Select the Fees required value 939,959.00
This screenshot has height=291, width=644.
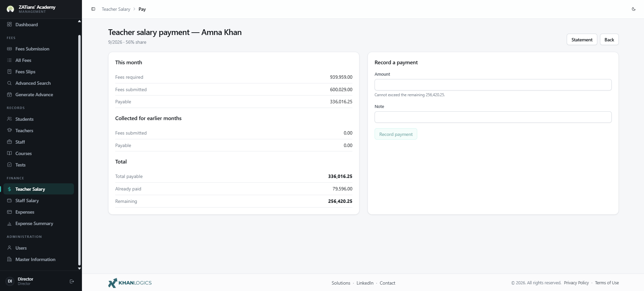[x=341, y=77]
